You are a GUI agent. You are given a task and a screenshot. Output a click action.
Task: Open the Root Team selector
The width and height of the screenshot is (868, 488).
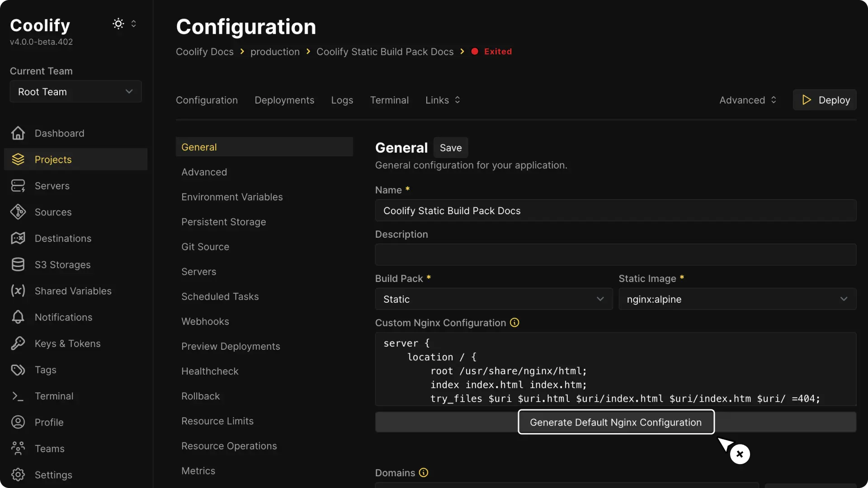point(75,91)
